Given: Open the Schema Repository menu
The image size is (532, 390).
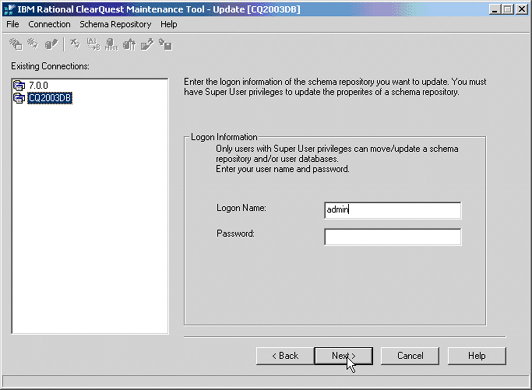Looking at the screenshot, I should [115, 24].
